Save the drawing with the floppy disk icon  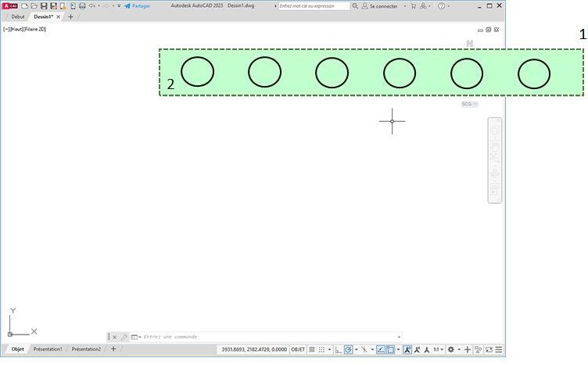pos(44,6)
